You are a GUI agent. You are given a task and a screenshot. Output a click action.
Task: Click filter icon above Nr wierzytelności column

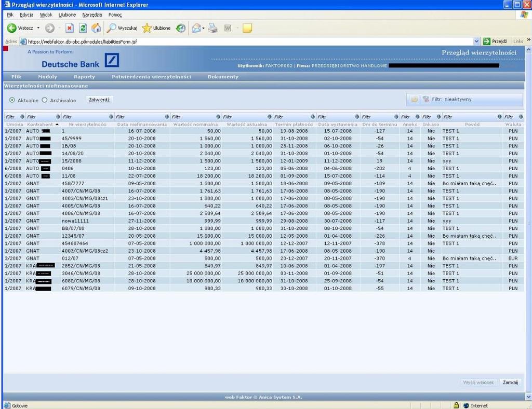pyautogui.click(x=111, y=117)
